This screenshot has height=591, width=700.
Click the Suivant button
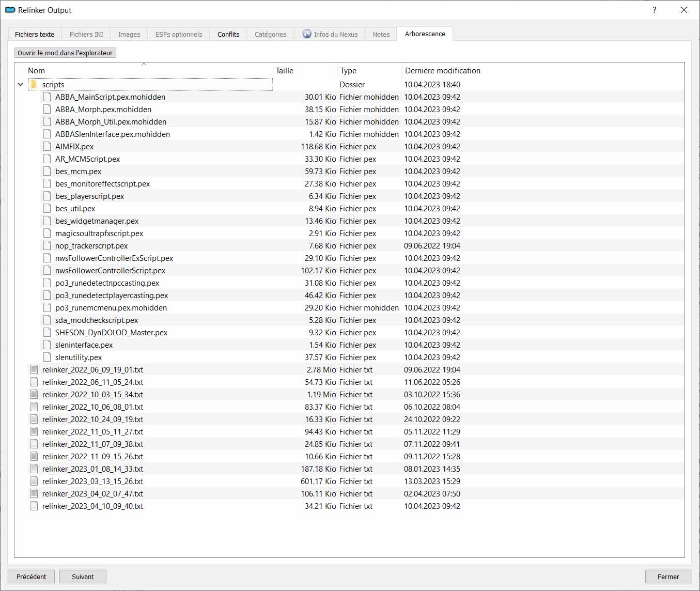pyautogui.click(x=83, y=577)
